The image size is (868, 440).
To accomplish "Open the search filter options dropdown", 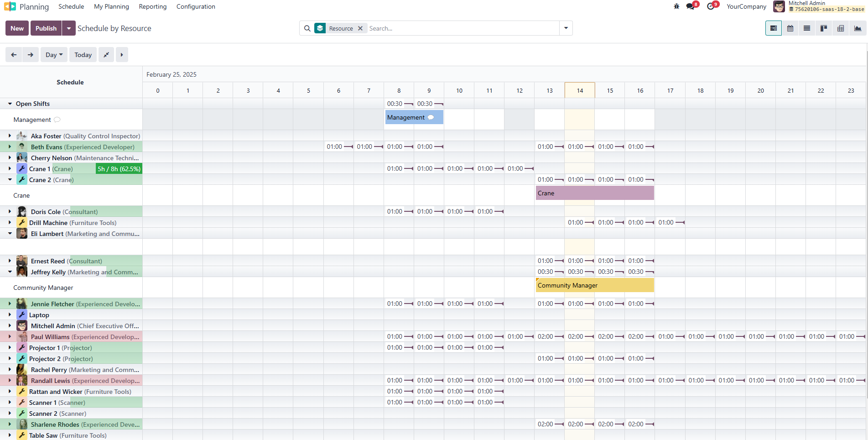I will 566,28.
